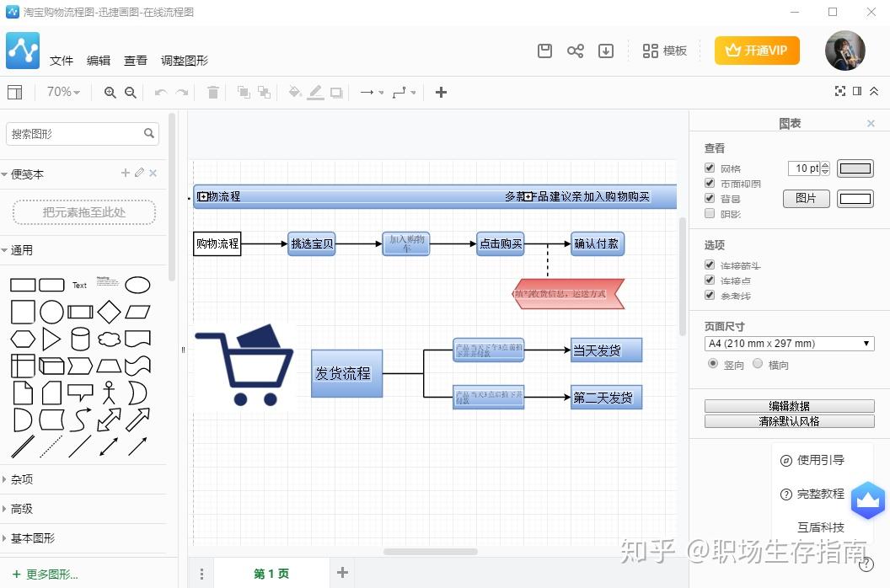The width and height of the screenshot is (890, 588).
Task: Select the 竖向 portrait radio button
Action: click(713, 364)
